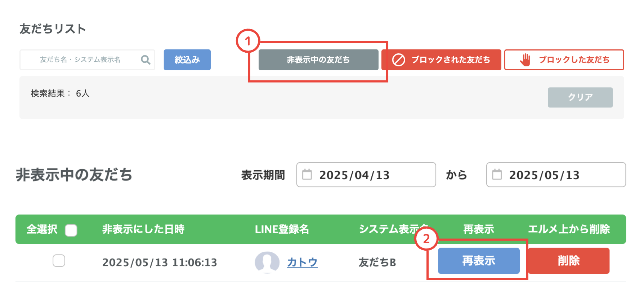Click the red hand icon
The width and height of the screenshot is (644, 295).
click(526, 60)
